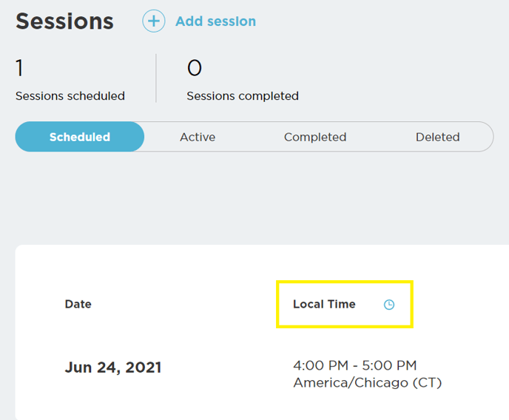Screen dimensions: 509x420
Task: Click the Sessions scheduled label
Action: click(70, 96)
